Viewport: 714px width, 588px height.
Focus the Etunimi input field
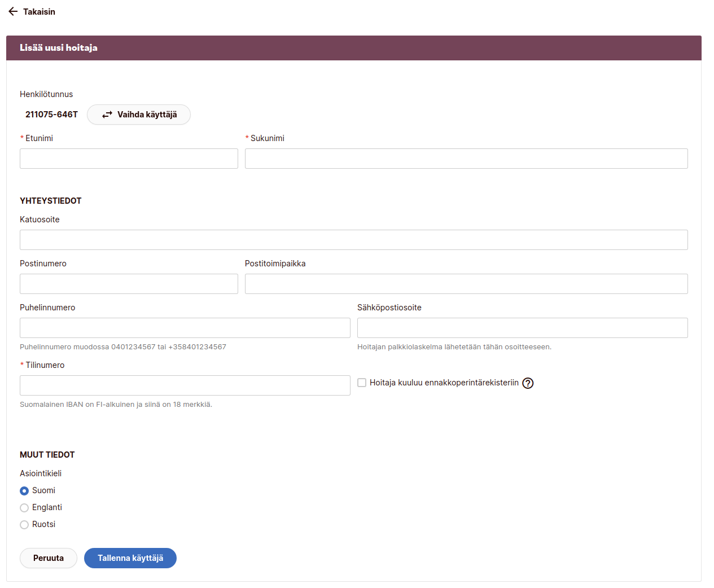pyautogui.click(x=129, y=159)
